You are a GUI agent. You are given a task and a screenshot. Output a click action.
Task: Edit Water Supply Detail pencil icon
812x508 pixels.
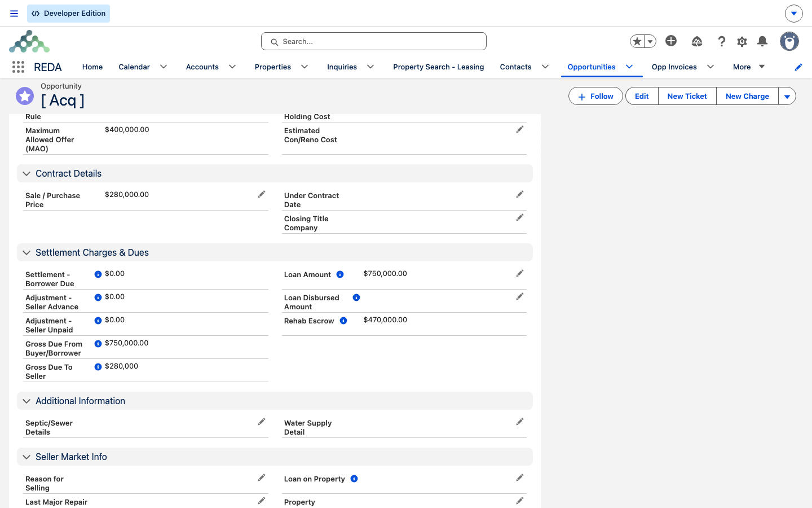520,422
